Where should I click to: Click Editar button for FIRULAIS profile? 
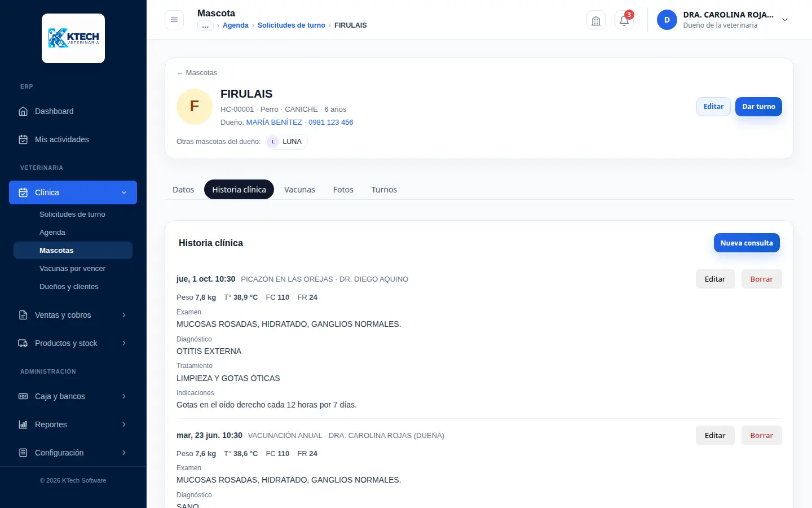coord(713,107)
